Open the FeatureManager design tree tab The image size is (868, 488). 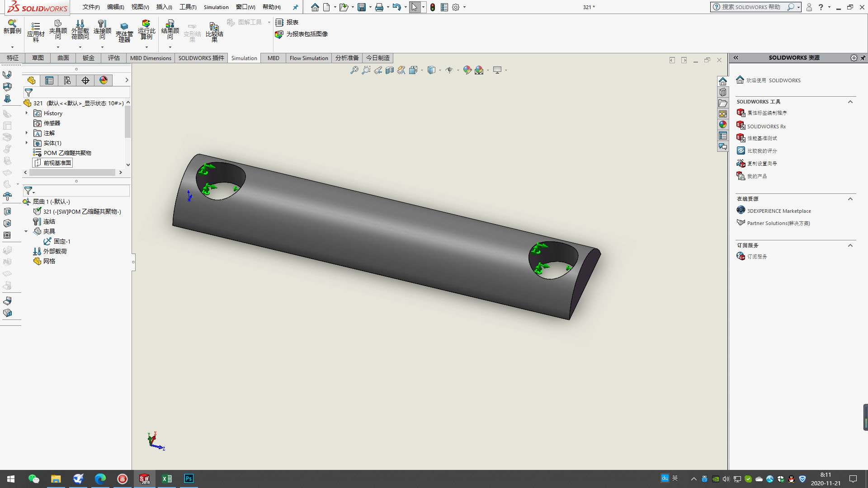tap(31, 80)
